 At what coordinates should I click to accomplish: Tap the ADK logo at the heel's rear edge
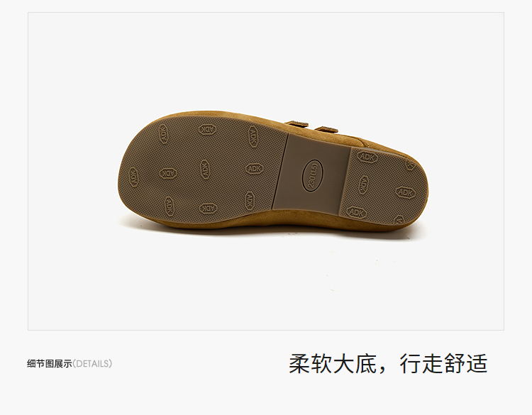coord(410,165)
